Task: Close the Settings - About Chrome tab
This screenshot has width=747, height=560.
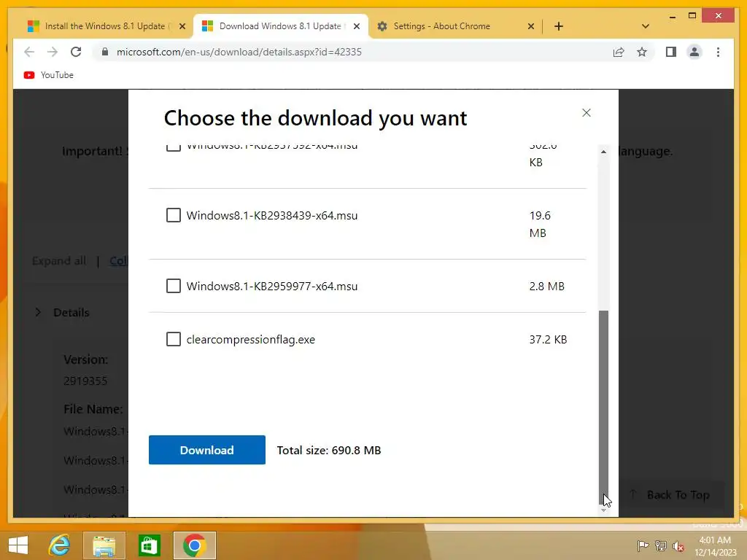Action: 531,26
